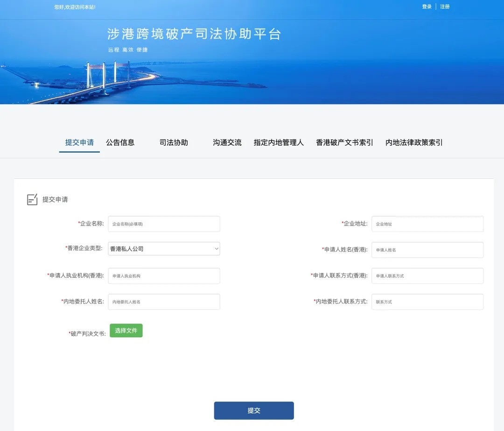Switch to the 内地法律政策索引 tab
This screenshot has width=504, height=431.
pyautogui.click(x=414, y=142)
